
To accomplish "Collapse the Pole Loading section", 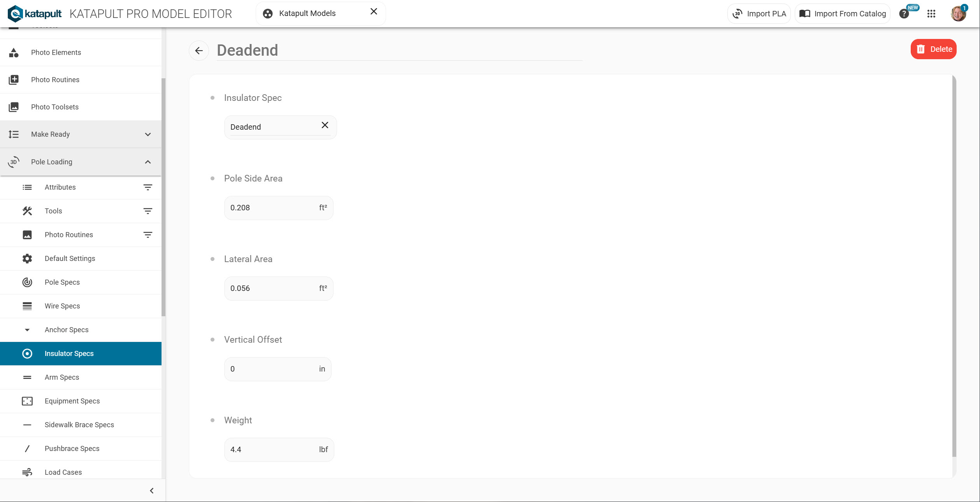I will (x=148, y=162).
